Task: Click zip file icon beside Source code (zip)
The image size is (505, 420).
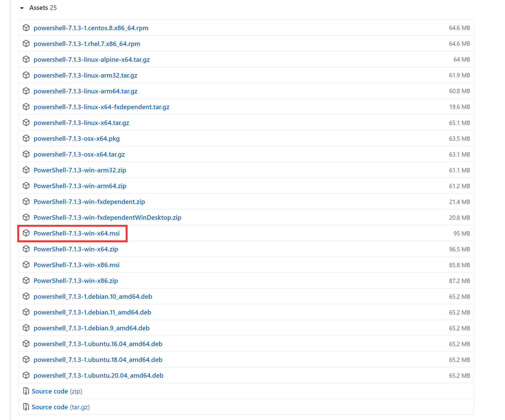Action: point(26,391)
